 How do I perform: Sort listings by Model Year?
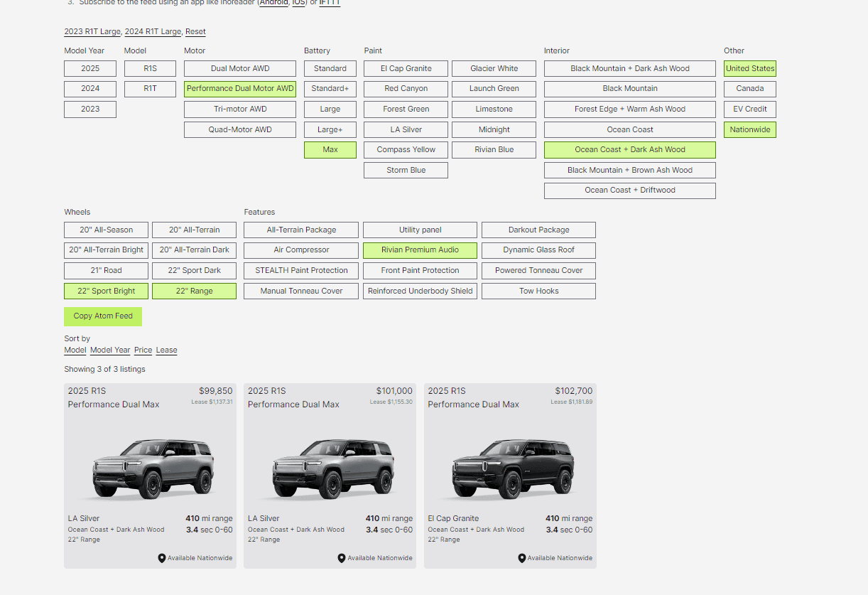(x=110, y=350)
